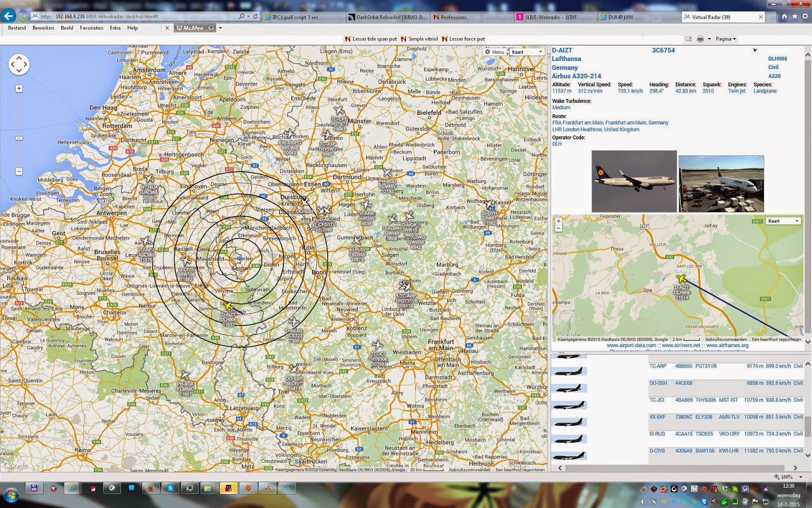This screenshot has width=812, height=508.
Task: Click aircraft marker TC-JCI on the map
Action: pos(377,346)
